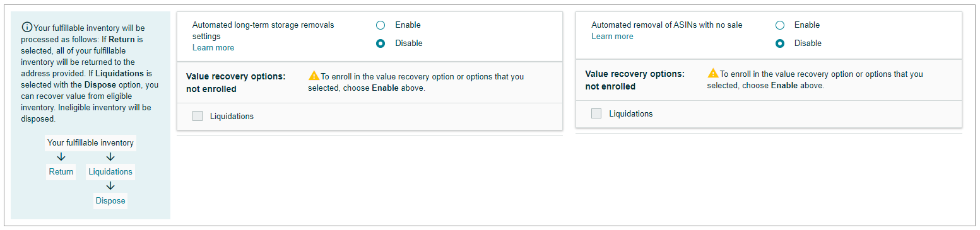The height and width of the screenshot is (230, 980).
Task: Click the arrow pointing to Return box
Action: point(61,157)
